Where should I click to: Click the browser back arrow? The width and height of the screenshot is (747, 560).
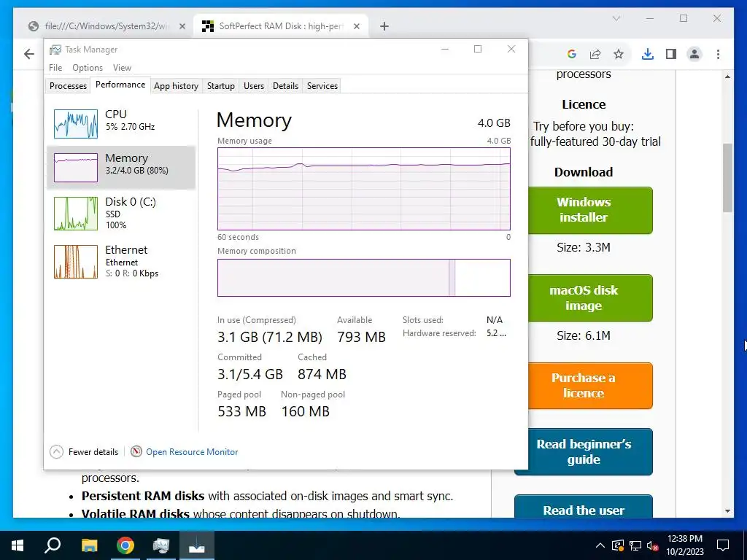(x=29, y=54)
